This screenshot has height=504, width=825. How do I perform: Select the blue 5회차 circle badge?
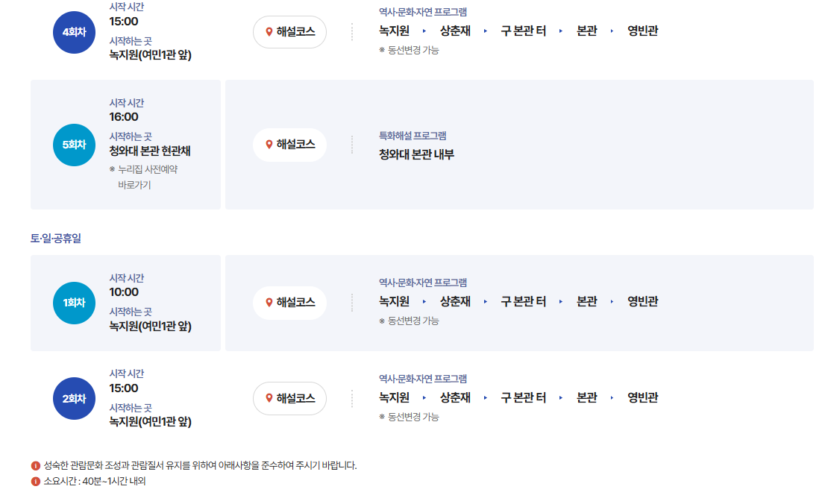pyautogui.click(x=74, y=145)
